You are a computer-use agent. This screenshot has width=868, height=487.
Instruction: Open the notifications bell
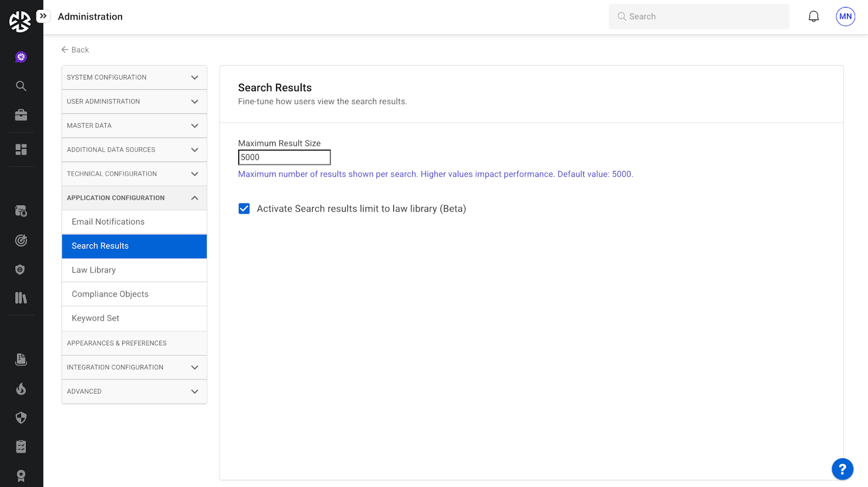point(813,17)
